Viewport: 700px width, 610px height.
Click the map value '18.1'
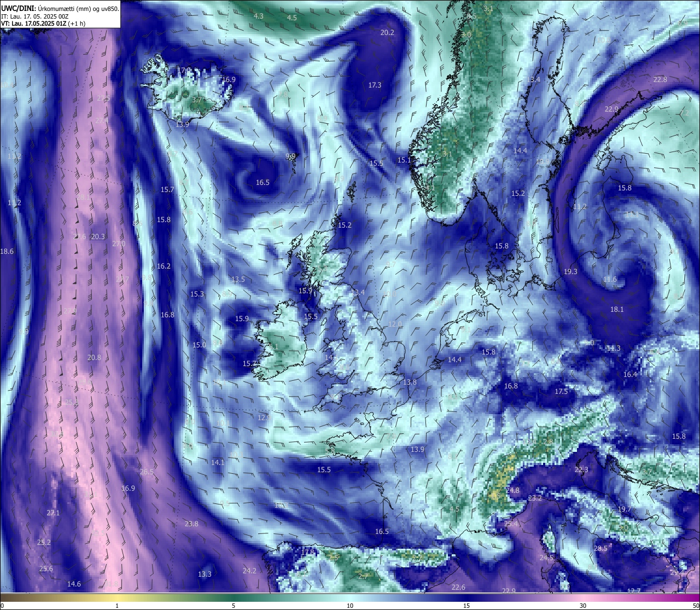617,310
